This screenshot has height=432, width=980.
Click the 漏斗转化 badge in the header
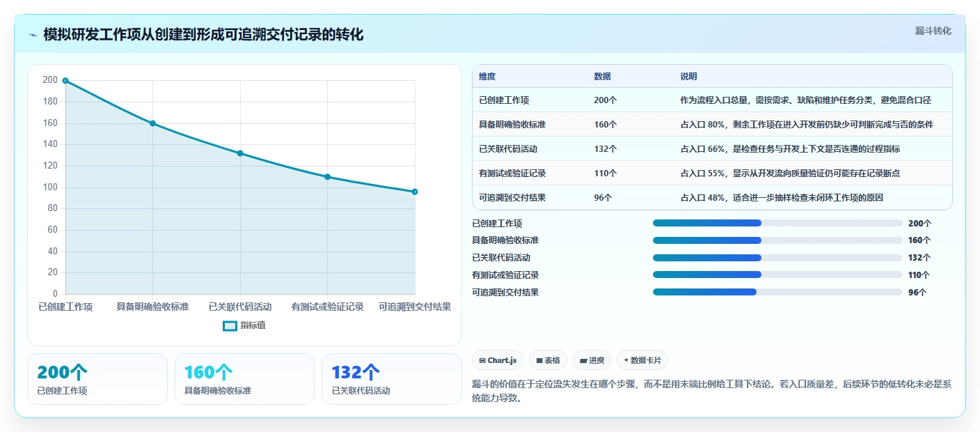pyautogui.click(x=933, y=31)
